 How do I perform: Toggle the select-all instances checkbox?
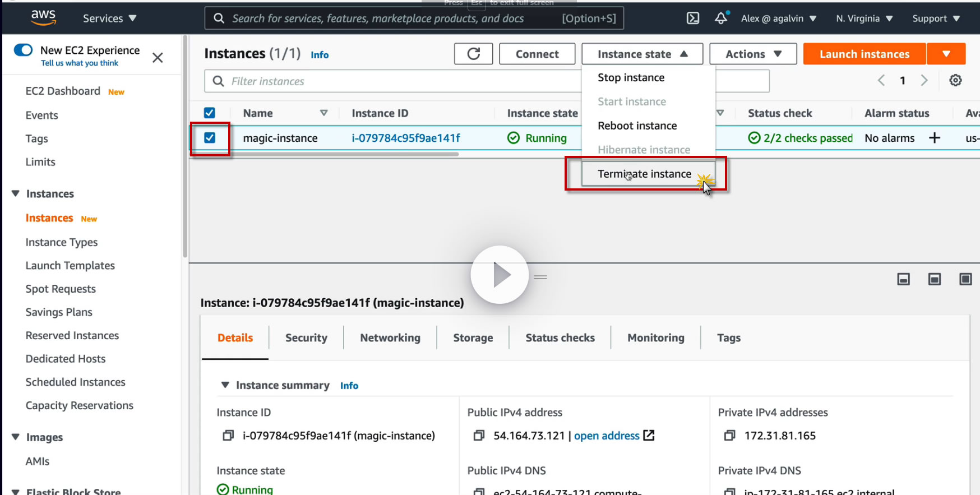click(x=210, y=113)
